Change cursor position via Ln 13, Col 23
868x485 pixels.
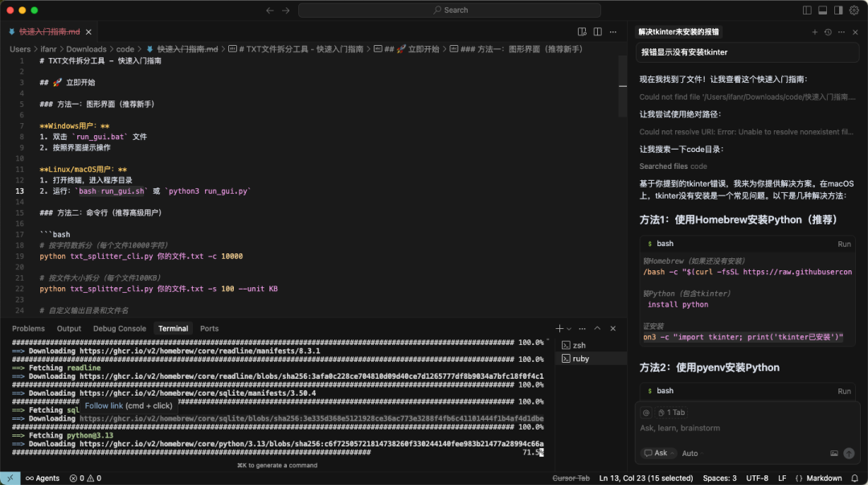tap(646, 478)
